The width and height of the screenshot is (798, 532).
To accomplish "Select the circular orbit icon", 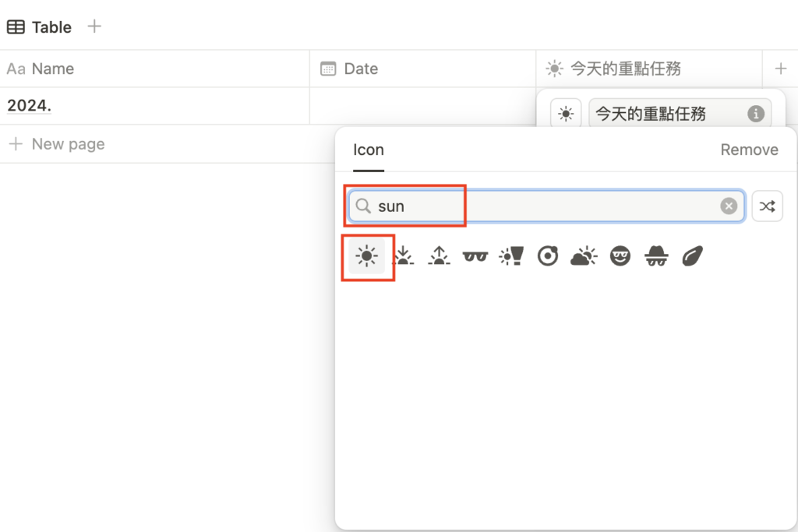I will [548, 255].
